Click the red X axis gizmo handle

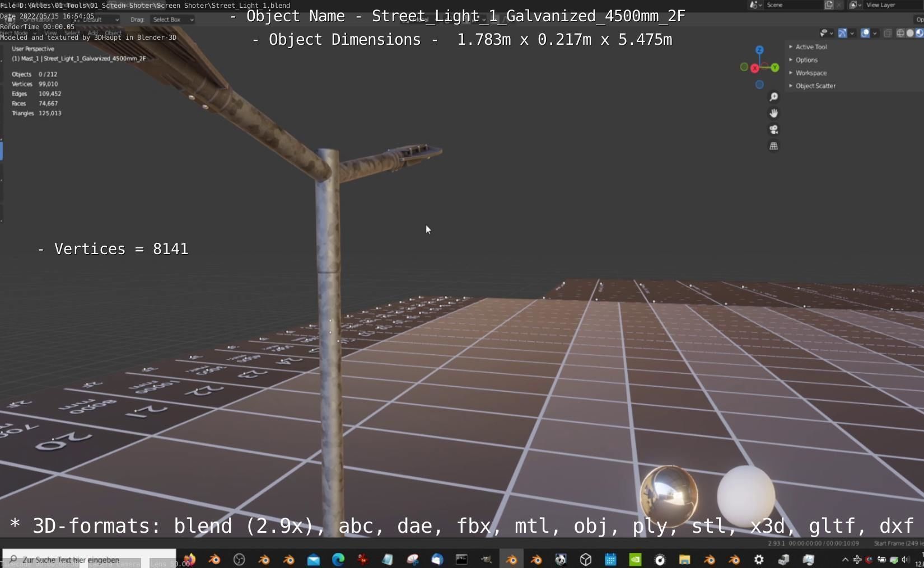coord(754,68)
